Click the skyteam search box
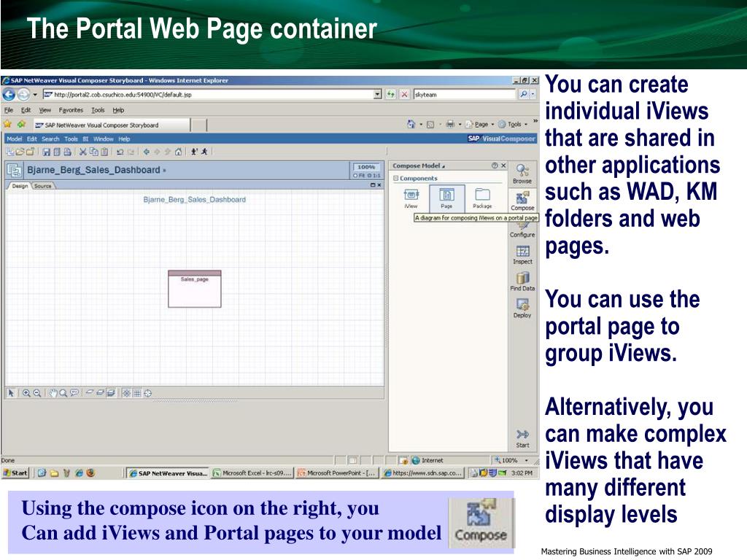The width and height of the screenshot is (747, 560). 465,94
